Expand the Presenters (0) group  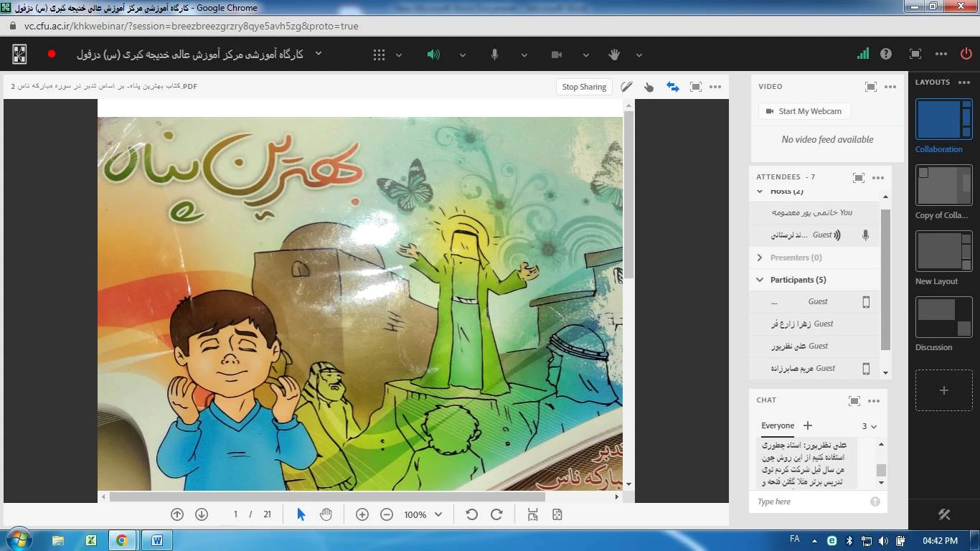tap(760, 258)
